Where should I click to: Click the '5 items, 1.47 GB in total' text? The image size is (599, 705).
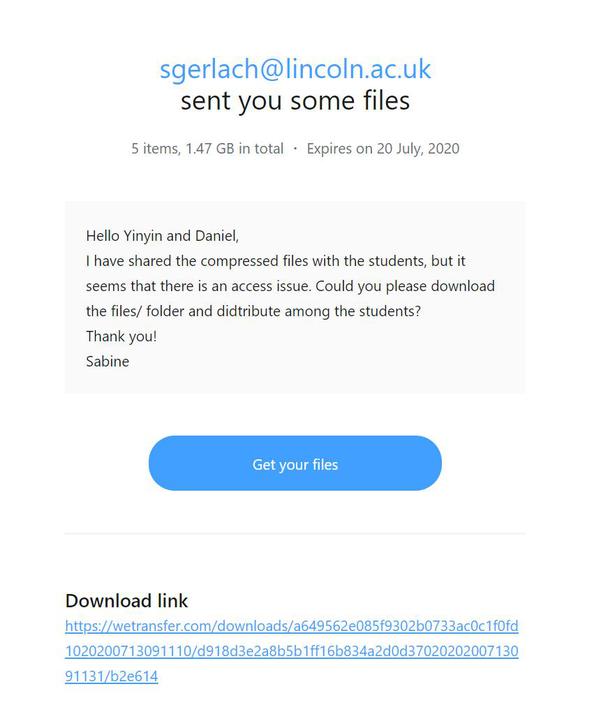207,149
